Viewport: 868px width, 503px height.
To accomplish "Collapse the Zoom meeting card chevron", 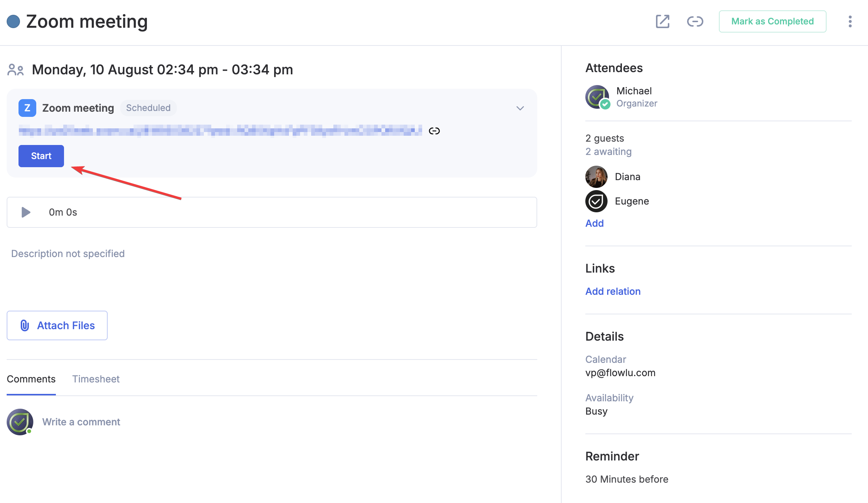I will point(520,108).
